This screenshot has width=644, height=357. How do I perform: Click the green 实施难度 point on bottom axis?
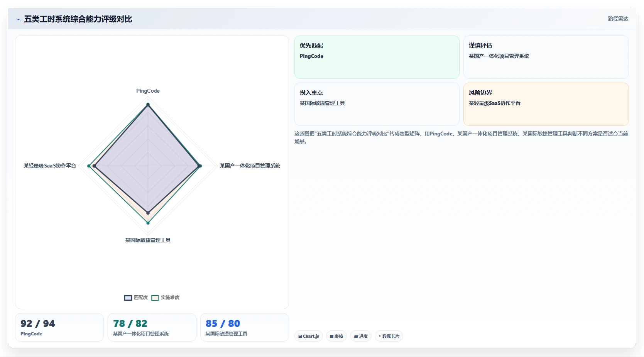[148, 223]
